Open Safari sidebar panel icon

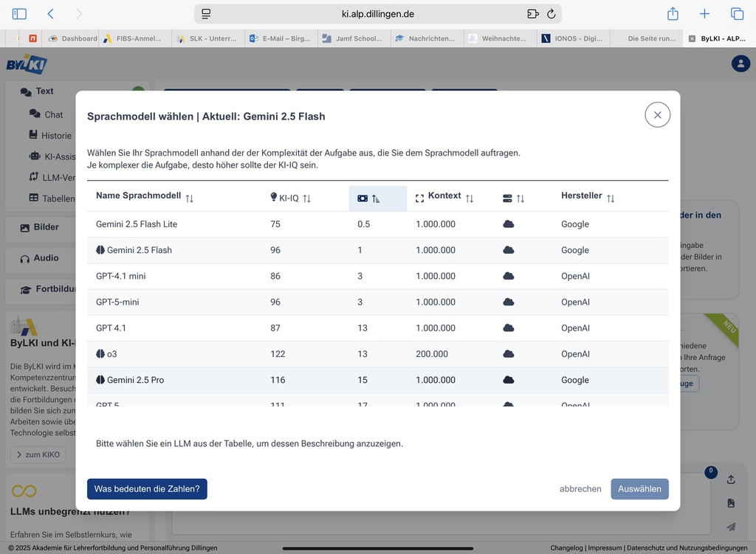[19, 14]
